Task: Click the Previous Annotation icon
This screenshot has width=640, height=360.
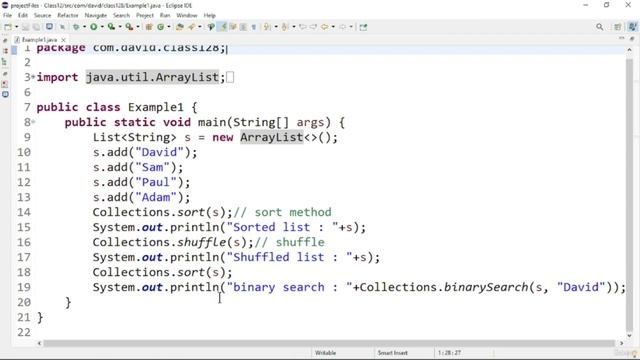Action: point(285,27)
